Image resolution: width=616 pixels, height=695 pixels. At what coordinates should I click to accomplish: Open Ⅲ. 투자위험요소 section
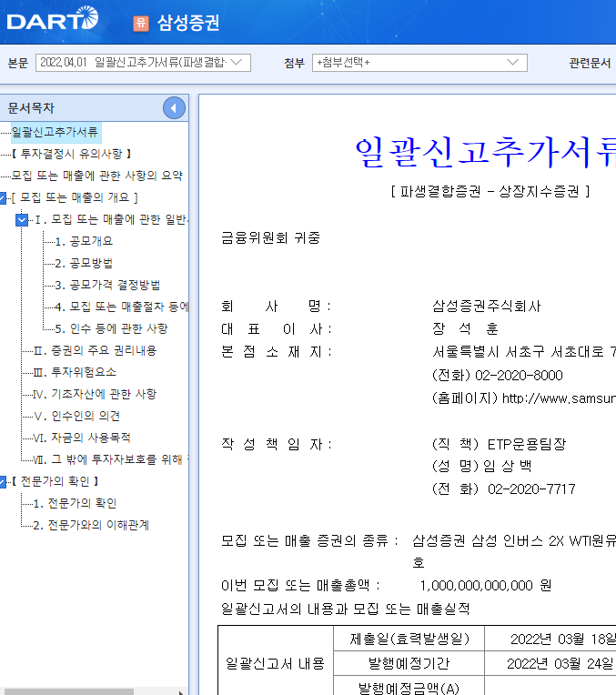point(75,372)
